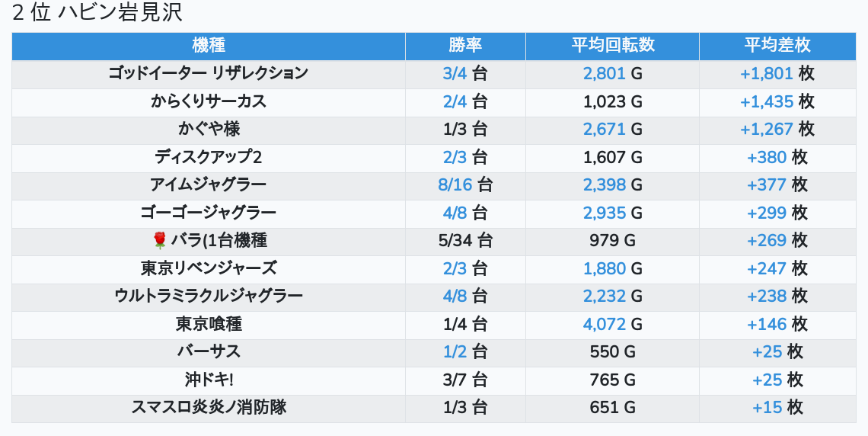Sort by the 機種 column header
Screen dimensions: 868x436
pos(209,46)
